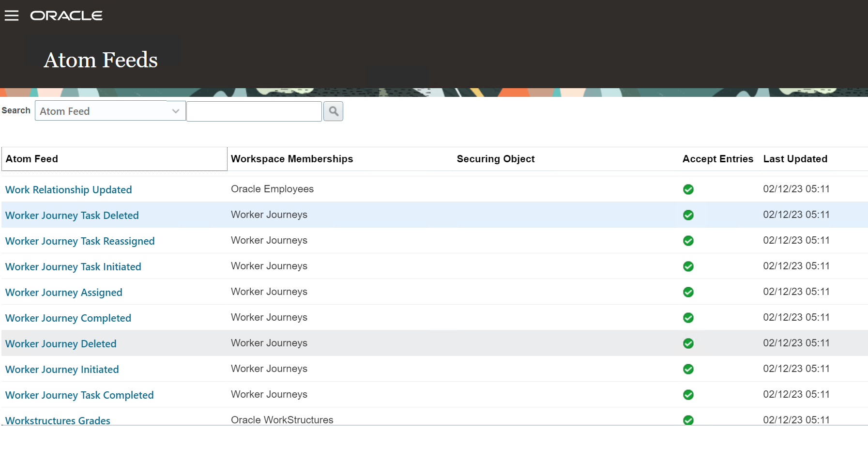Select the Worker Journeys row for Worker Journey Deleted
Screen dimensions: 868x465
[269, 343]
